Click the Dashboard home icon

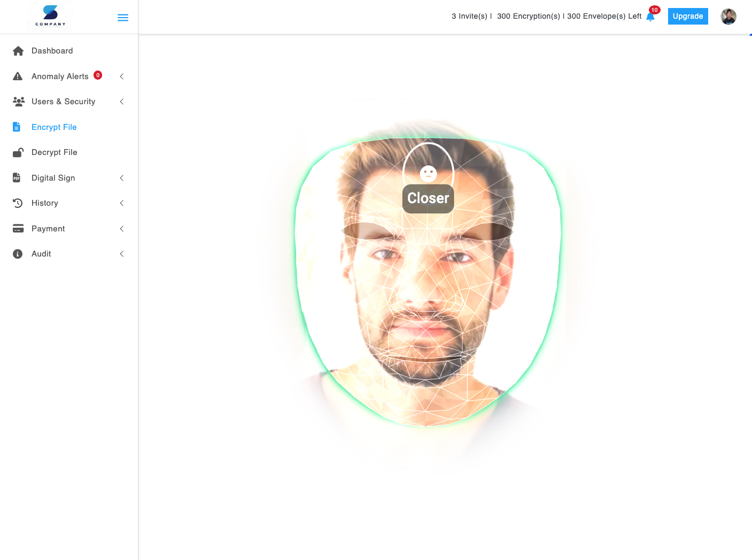point(18,51)
